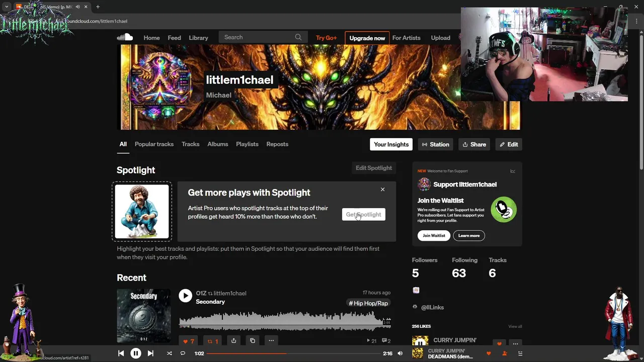Open the SoundCloud logo home link
Image resolution: width=644 pixels, height=362 pixels.
click(x=125, y=37)
